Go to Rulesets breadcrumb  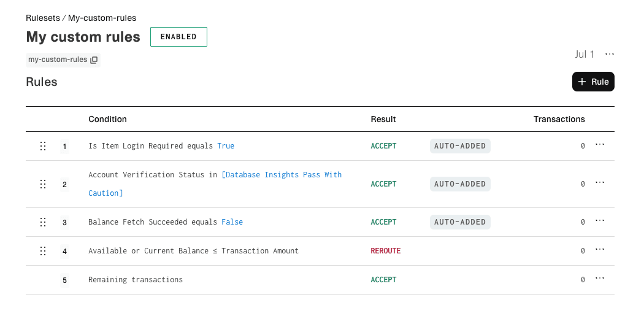coord(43,18)
